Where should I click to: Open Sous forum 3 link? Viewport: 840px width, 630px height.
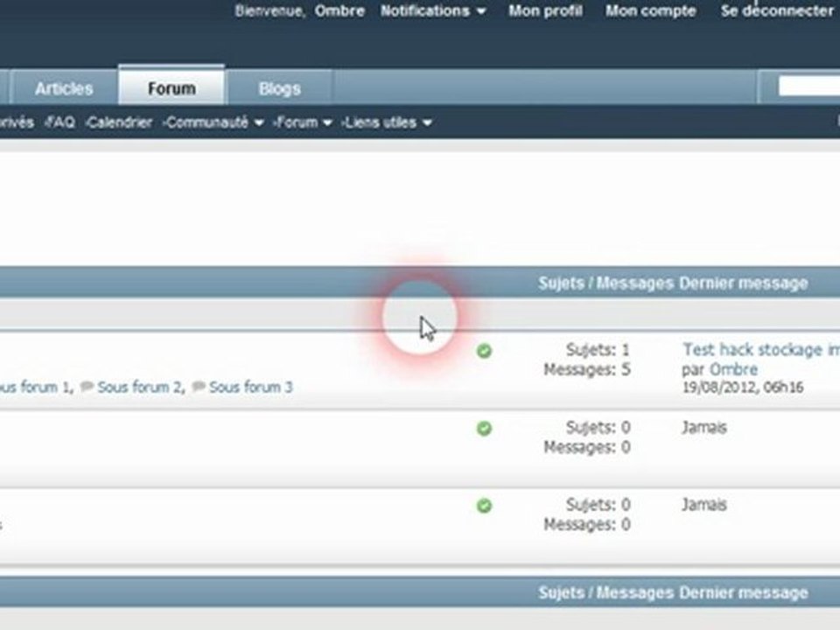coord(251,387)
